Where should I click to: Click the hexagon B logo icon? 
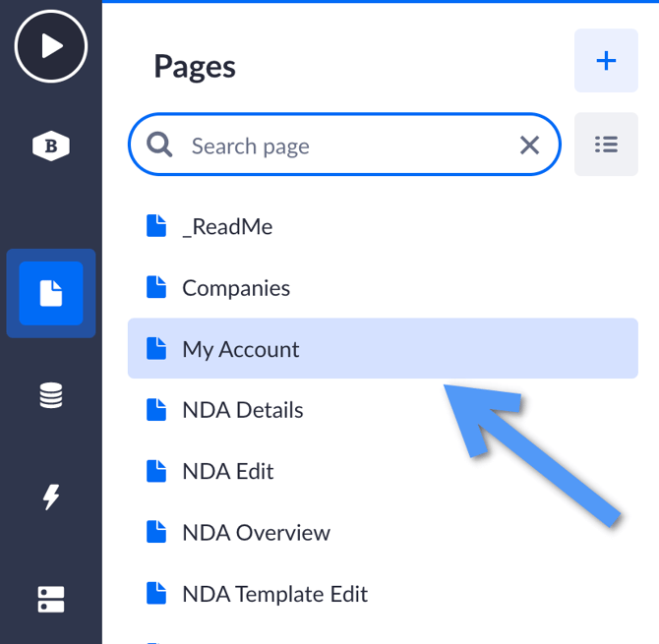51,146
